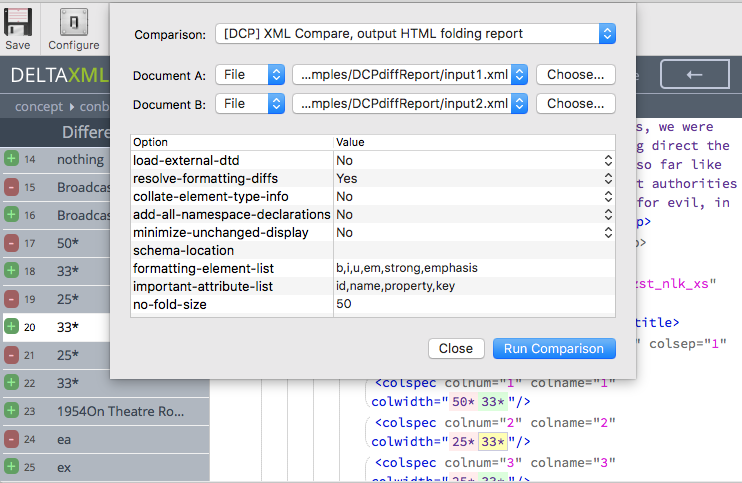The width and height of the screenshot is (742, 483).
Task: Click red minus icon on row 15
Action: click(x=11, y=187)
